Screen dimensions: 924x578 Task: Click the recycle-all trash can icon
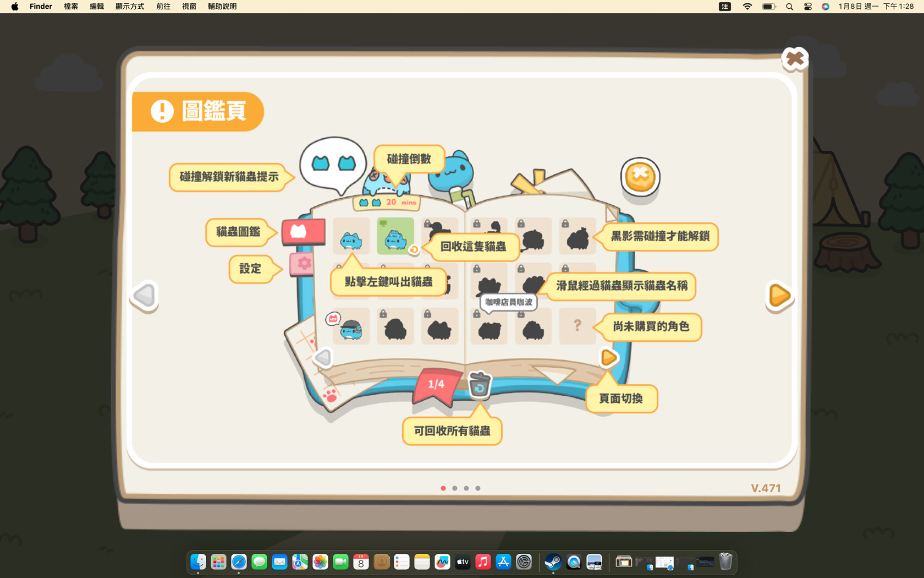(480, 384)
